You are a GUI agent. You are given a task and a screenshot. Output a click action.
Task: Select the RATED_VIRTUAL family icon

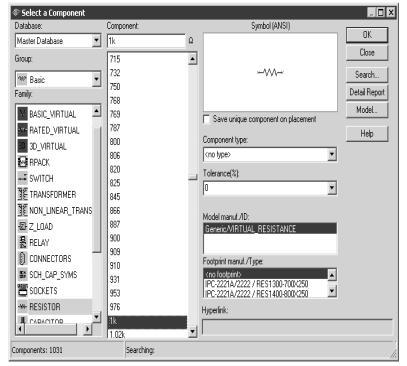click(x=22, y=130)
